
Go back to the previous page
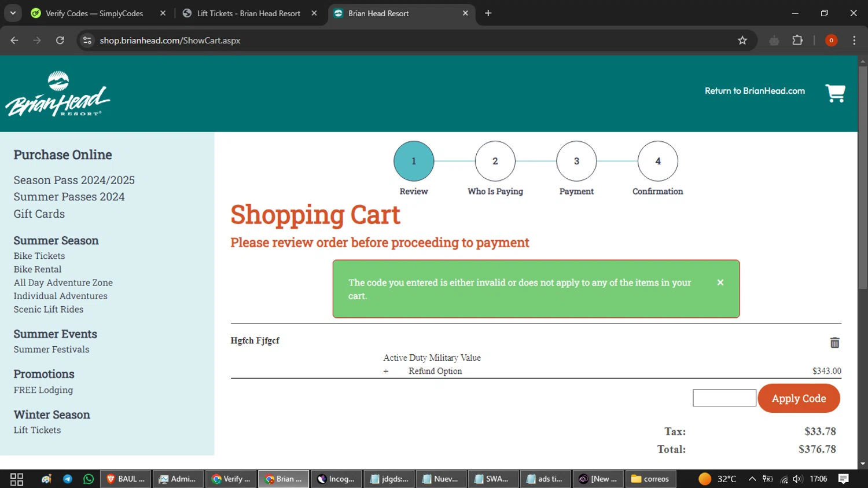point(14,41)
